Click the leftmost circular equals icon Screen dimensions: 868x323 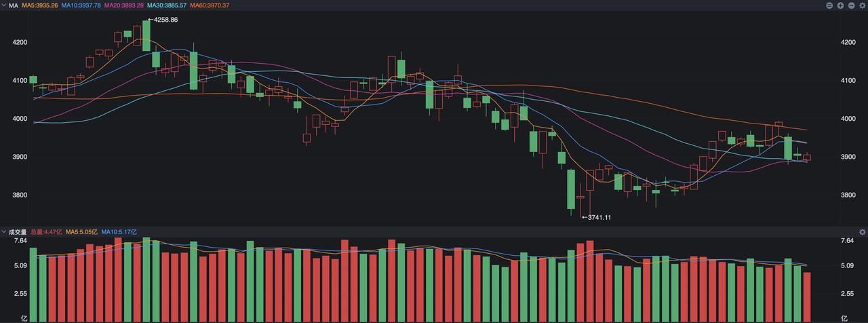829,5
